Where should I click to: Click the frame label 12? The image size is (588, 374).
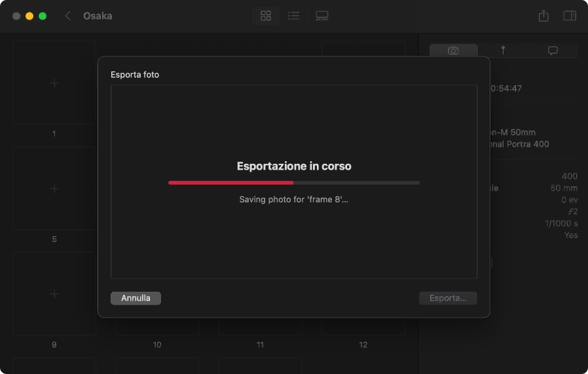coord(363,345)
